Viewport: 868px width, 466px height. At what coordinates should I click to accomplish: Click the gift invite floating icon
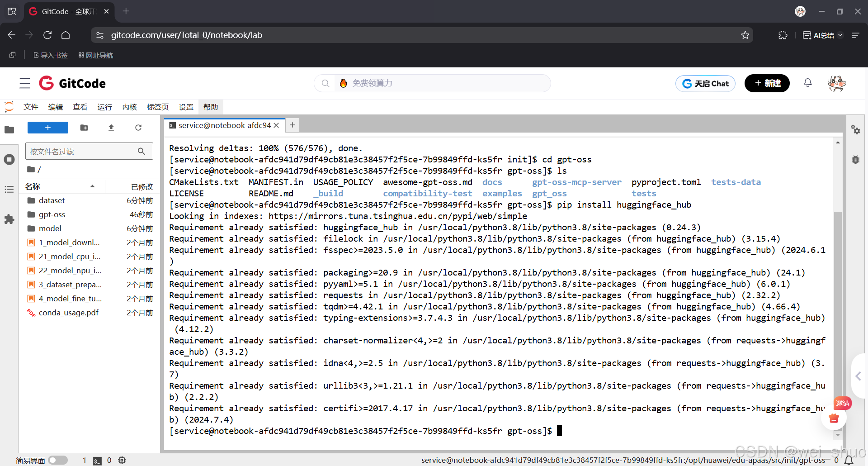point(834,418)
